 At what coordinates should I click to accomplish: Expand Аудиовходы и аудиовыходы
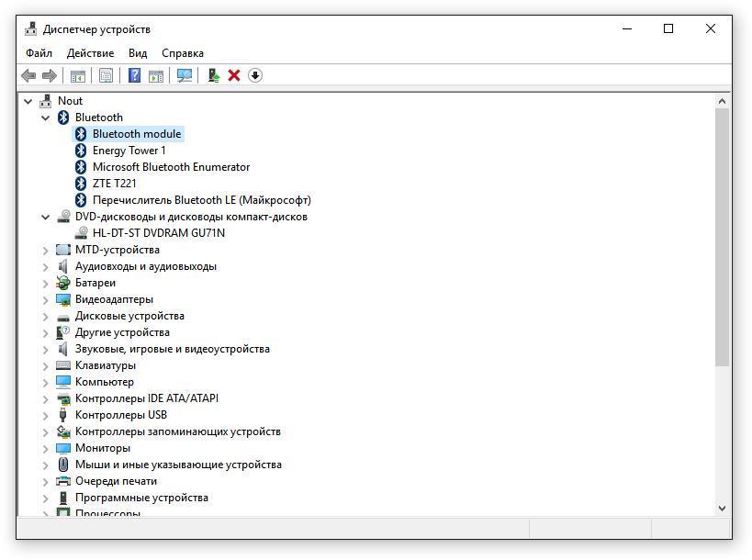coord(46,266)
